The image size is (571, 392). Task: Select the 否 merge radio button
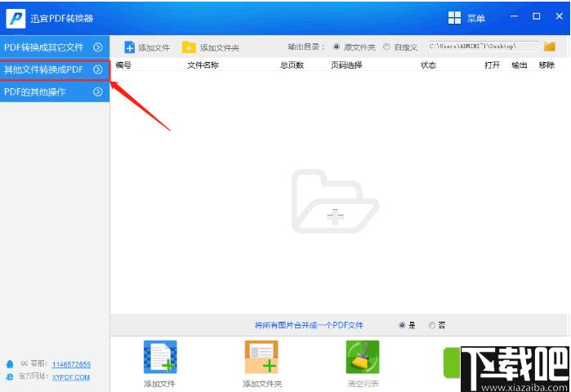click(432, 325)
